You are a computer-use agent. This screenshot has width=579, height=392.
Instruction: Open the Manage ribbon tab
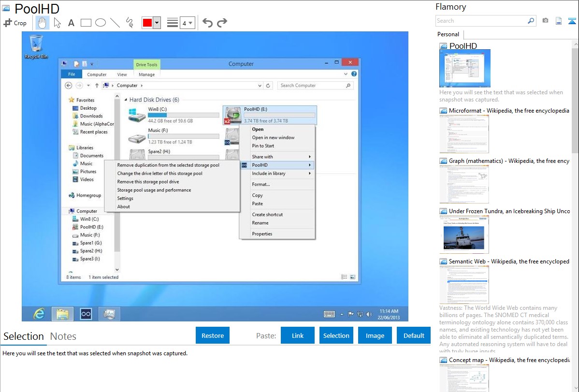coord(146,74)
